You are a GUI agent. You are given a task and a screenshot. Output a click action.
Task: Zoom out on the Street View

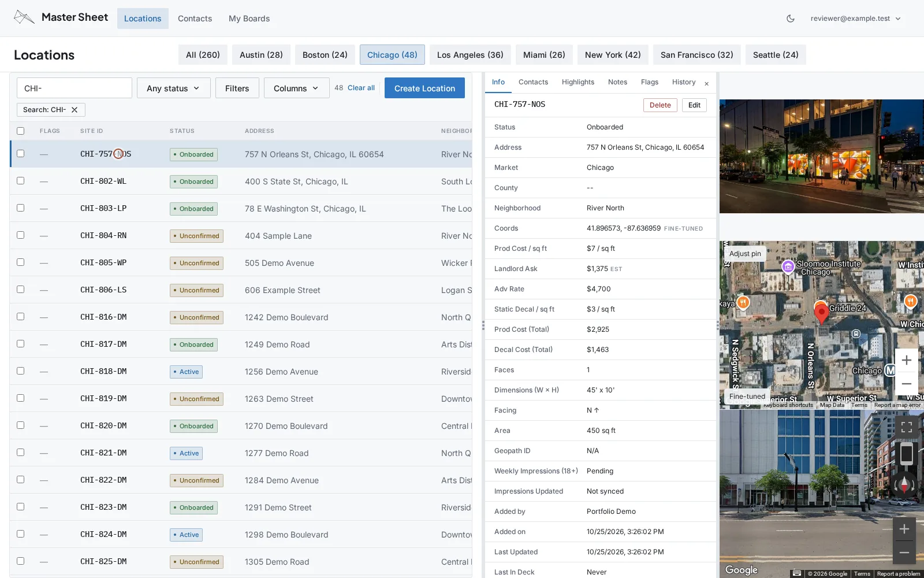[904, 553]
